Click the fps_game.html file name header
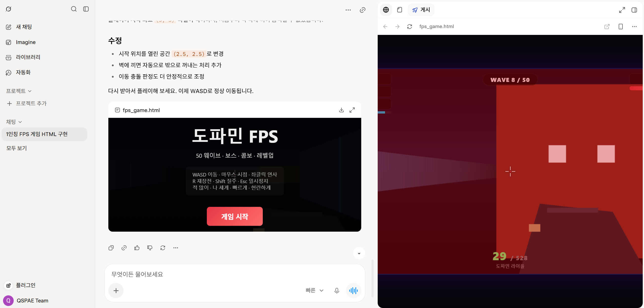 pyautogui.click(x=141, y=110)
